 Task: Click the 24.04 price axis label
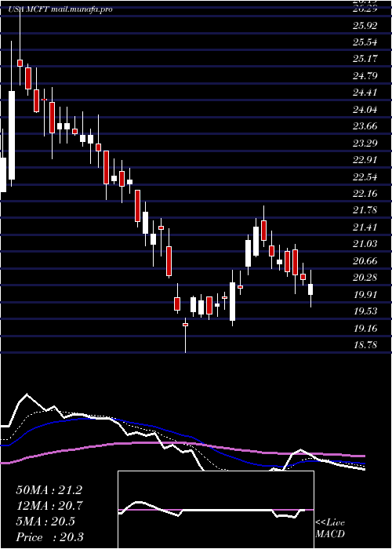[365, 110]
